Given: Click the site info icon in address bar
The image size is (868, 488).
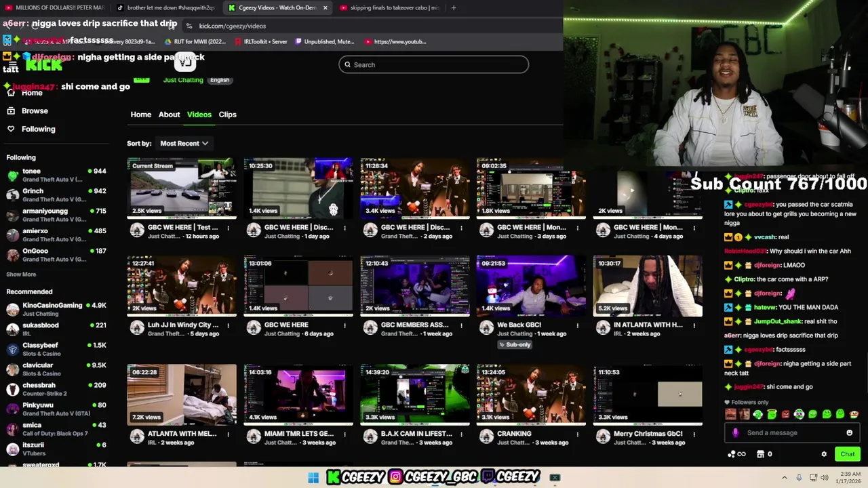Looking at the screenshot, I should (x=189, y=26).
